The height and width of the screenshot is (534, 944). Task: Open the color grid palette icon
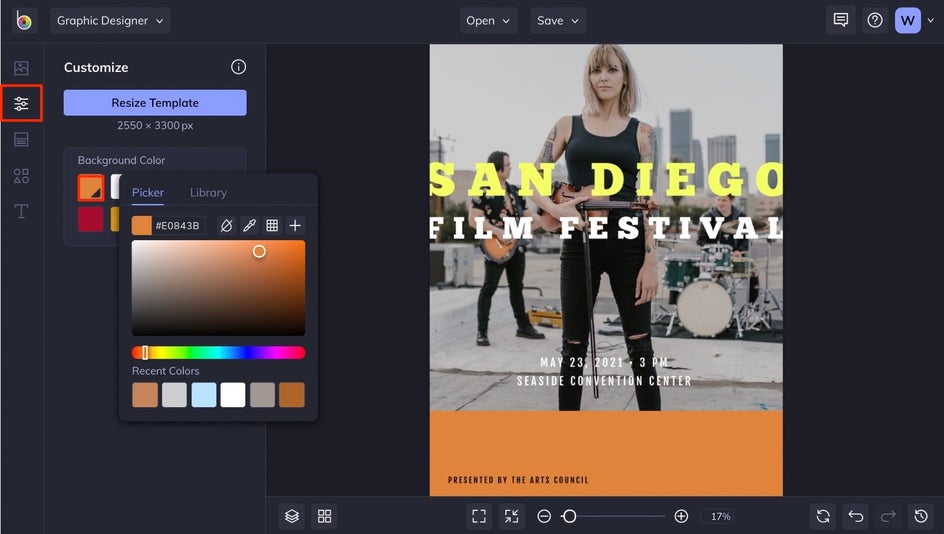point(272,226)
